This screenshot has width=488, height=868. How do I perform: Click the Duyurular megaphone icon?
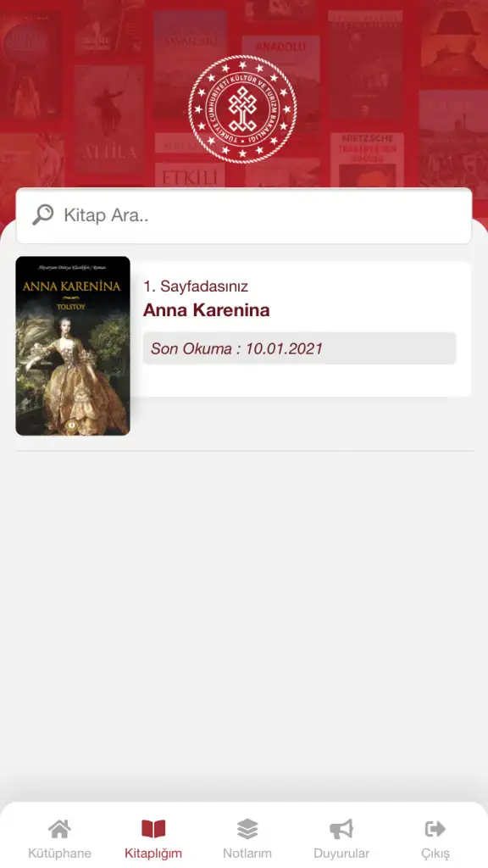click(x=341, y=829)
